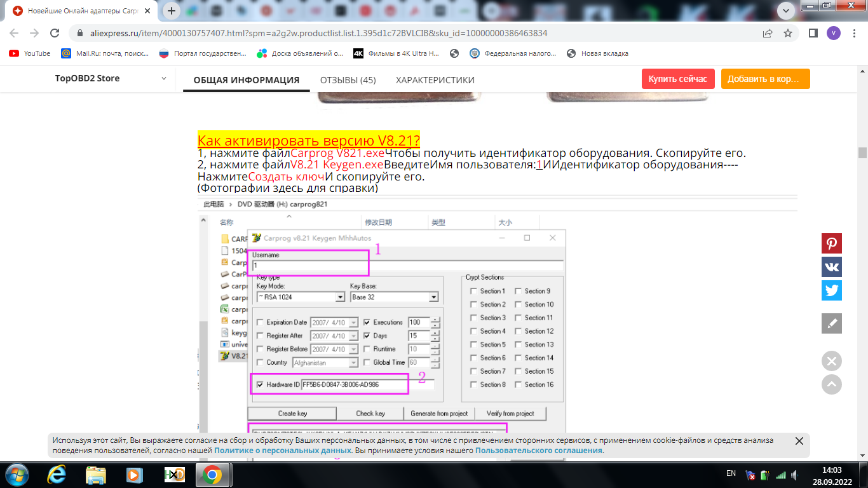Screen dimensions: 868x488
Task: Dismiss the cookie consent banner
Action: [x=799, y=441]
